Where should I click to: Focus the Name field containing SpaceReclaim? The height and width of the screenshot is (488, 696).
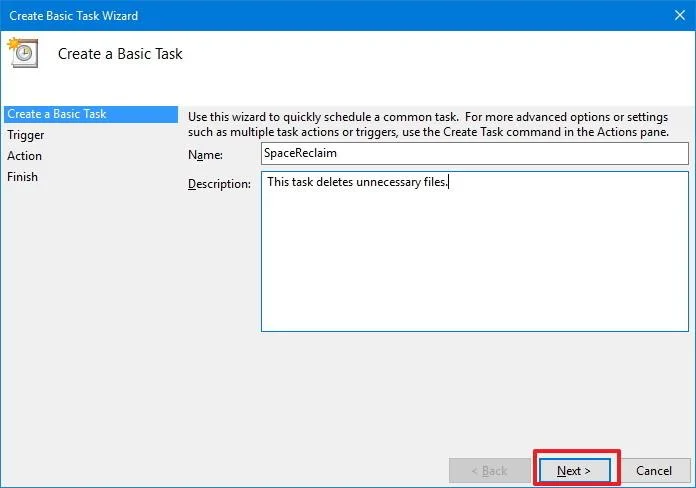475,153
